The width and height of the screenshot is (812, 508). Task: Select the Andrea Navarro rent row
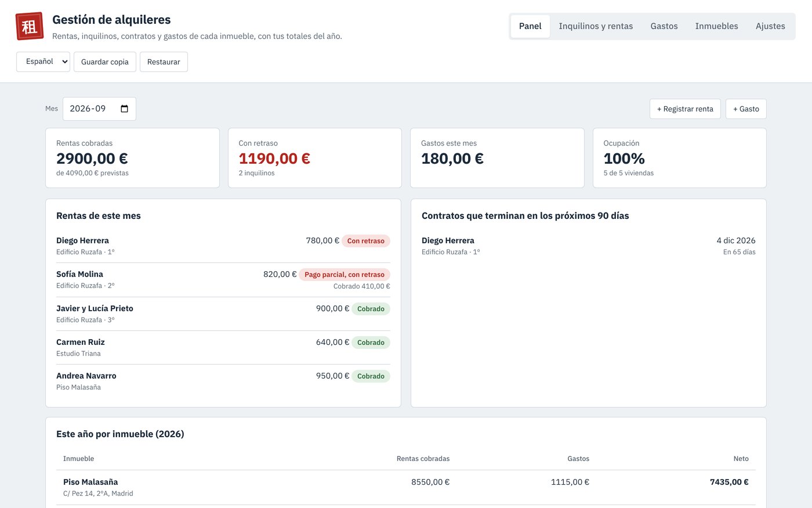tap(223, 381)
